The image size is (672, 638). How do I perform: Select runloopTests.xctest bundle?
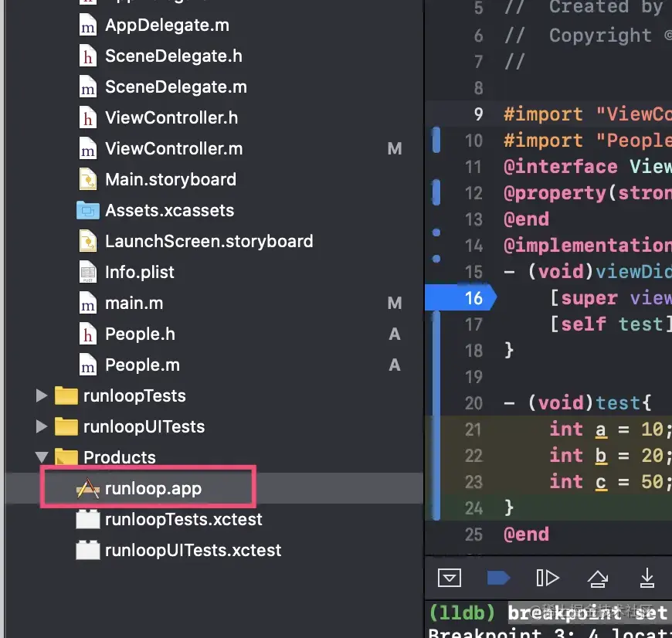click(183, 519)
